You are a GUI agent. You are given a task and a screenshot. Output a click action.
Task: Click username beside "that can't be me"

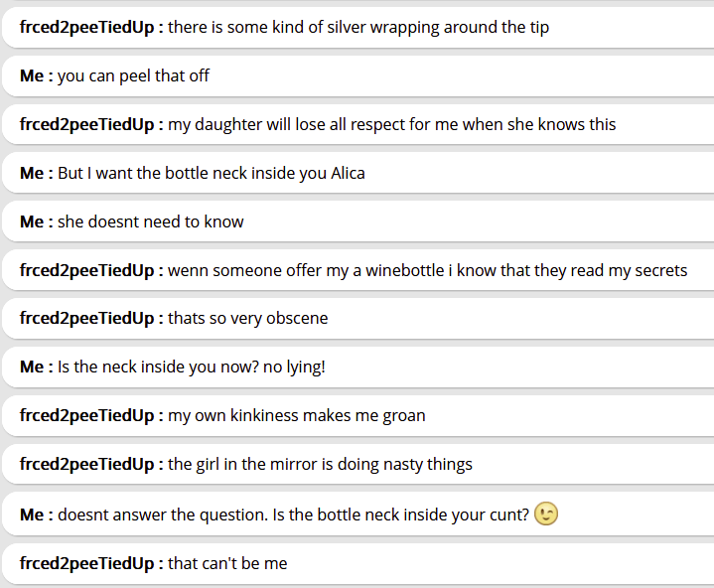click(86, 563)
